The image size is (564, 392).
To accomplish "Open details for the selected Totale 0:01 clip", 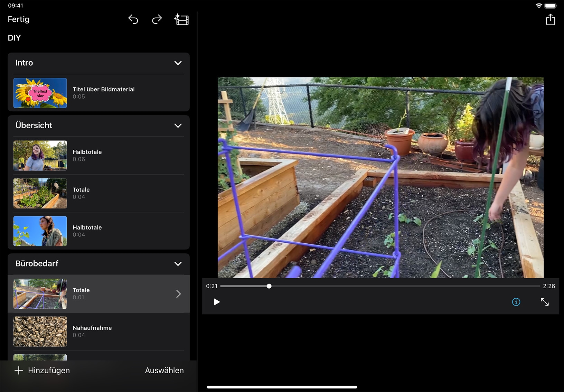I will [x=178, y=294].
